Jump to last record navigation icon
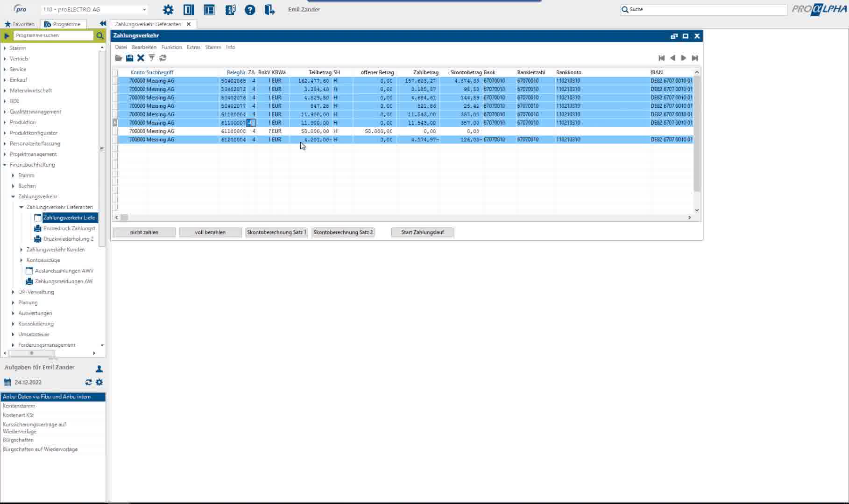 click(695, 58)
